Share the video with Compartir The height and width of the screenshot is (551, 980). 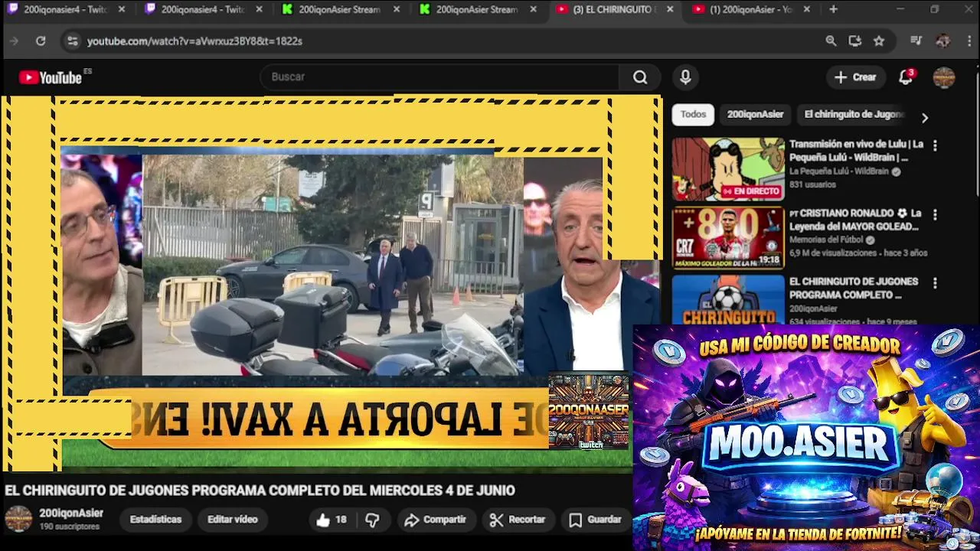435,520
